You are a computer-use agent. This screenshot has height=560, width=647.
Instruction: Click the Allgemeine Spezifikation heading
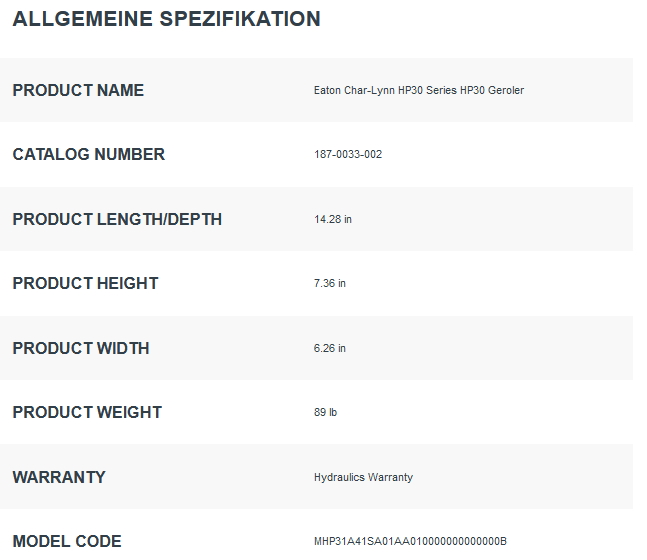click(x=166, y=19)
